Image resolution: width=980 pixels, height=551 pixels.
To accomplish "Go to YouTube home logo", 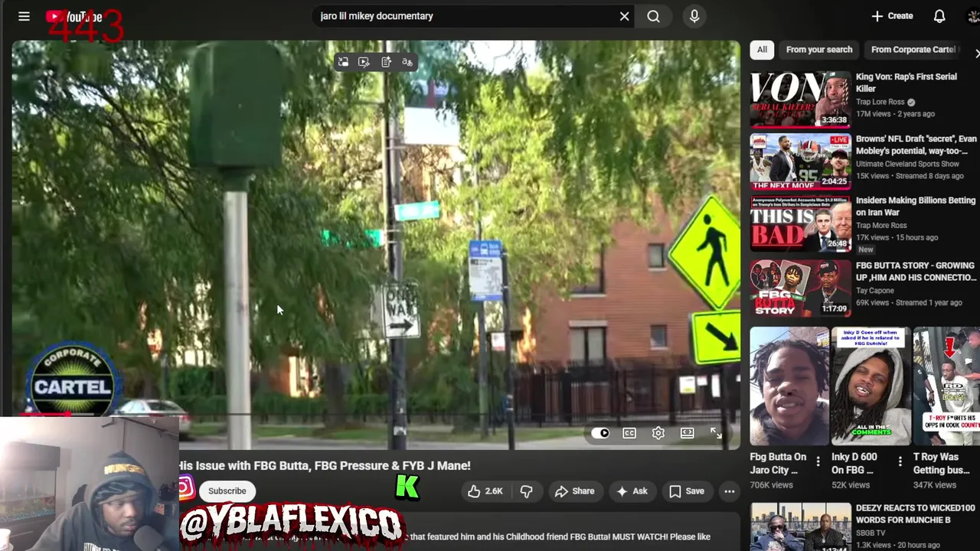I will coord(73,17).
